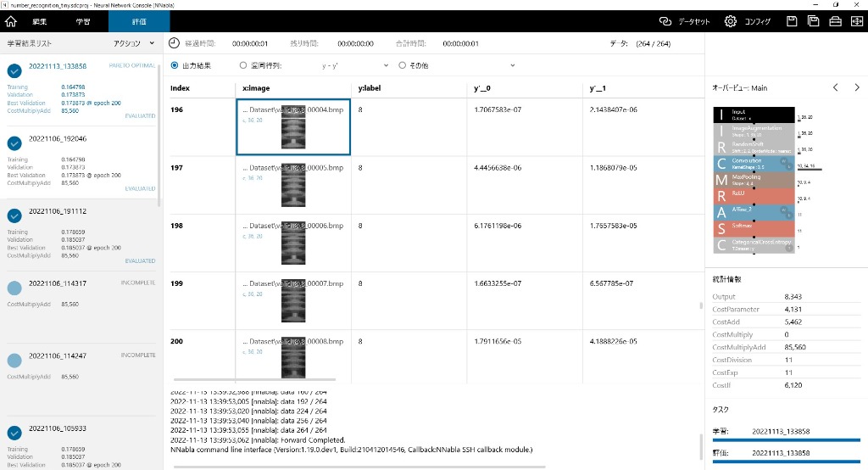This screenshot has width=868, height=470.
Task: Sort by the Index column header
Action: [180, 88]
